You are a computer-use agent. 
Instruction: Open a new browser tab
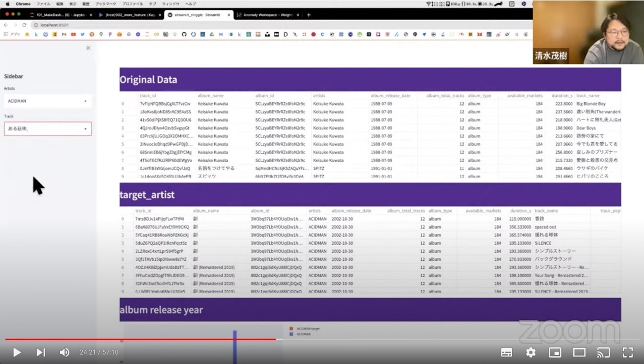(308, 15)
